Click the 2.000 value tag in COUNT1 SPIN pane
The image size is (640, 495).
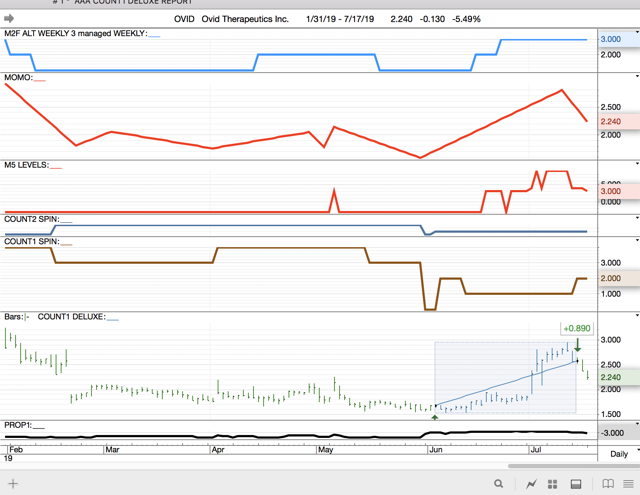point(618,278)
